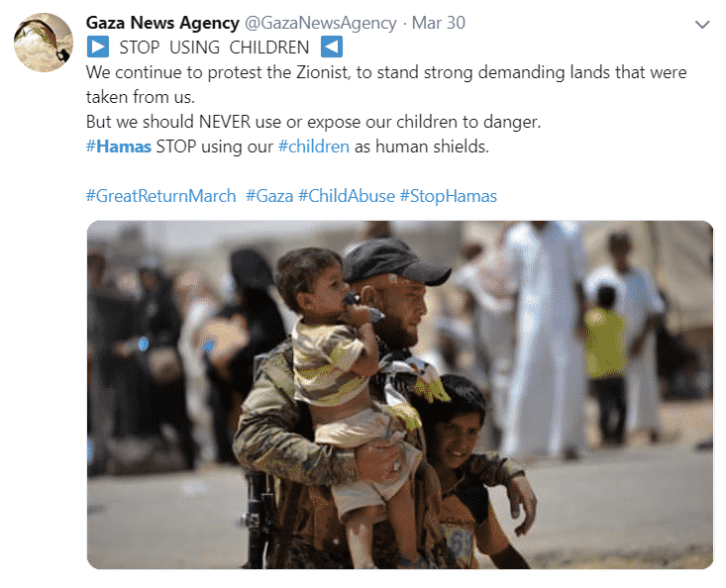The height and width of the screenshot is (588, 726).
Task: Open the #Gaza hashtag
Action: [x=269, y=196]
